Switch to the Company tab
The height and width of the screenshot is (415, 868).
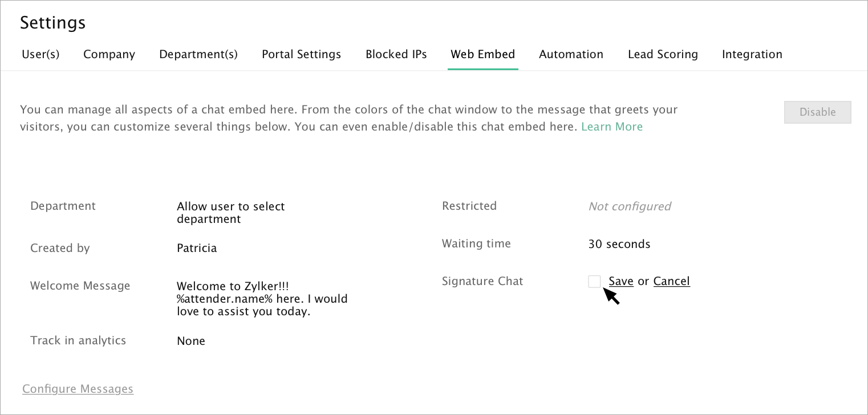coord(109,55)
